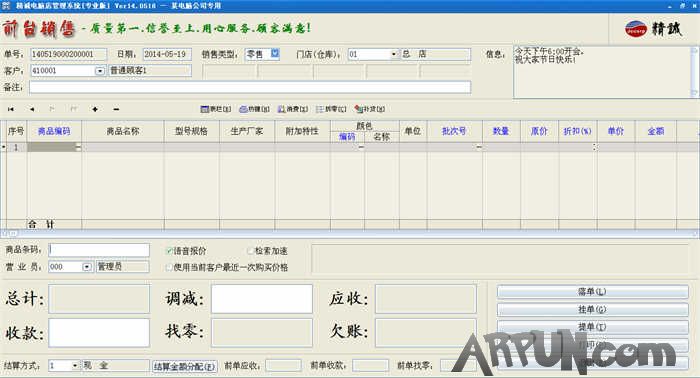Click the 合计 totals row label
The height and width of the screenshot is (378, 700).
tap(41, 224)
